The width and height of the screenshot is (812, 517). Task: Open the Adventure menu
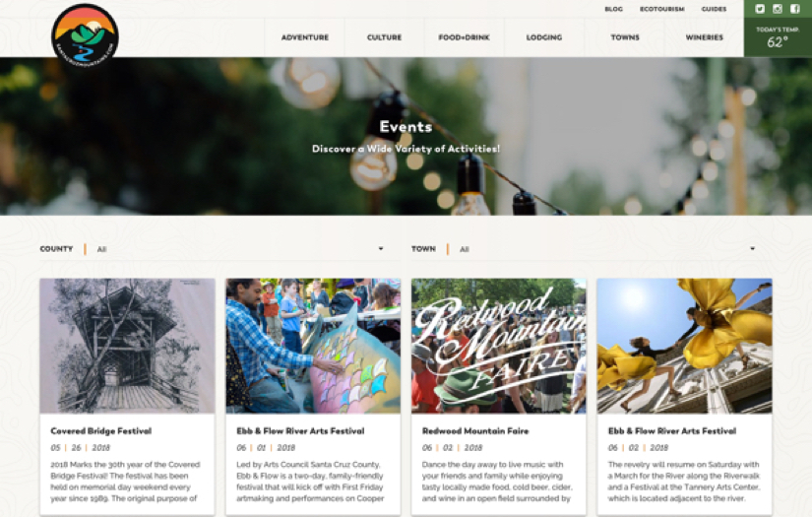point(305,37)
